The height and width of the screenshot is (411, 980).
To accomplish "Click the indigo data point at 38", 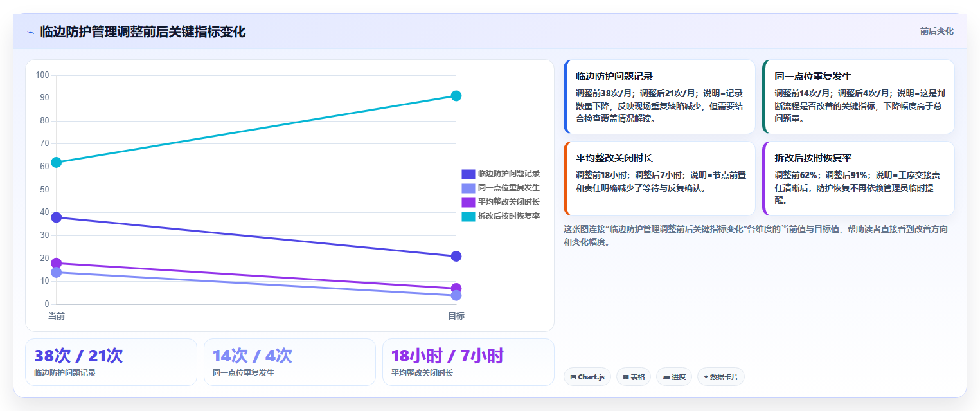I will (x=57, y=217).
